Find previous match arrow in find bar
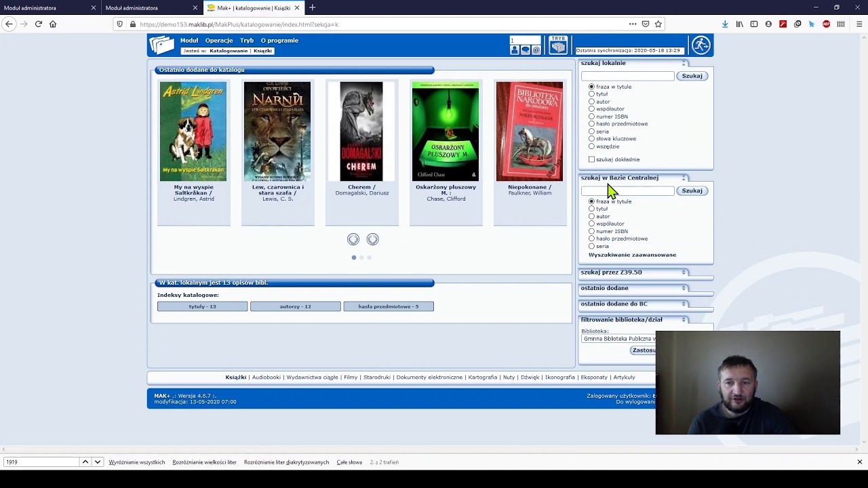868x488 pixels. [x=85, y=462]
